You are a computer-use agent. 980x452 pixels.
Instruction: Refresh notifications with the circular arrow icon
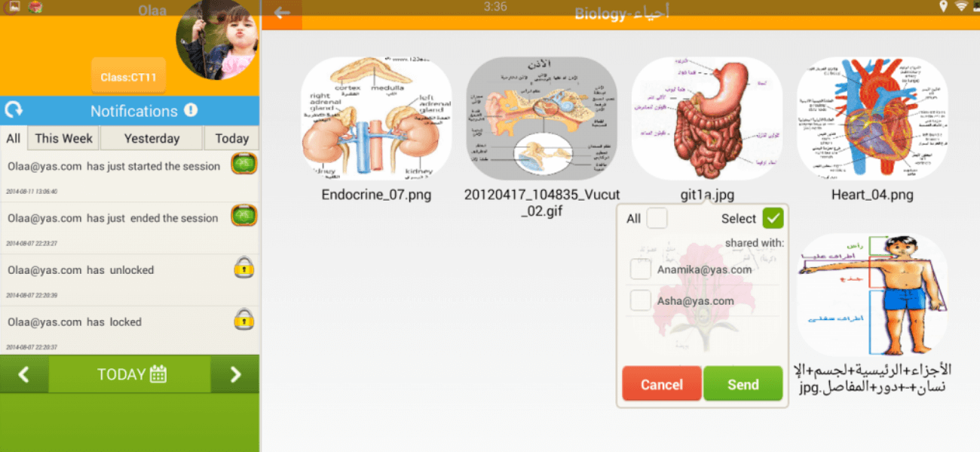14,111
